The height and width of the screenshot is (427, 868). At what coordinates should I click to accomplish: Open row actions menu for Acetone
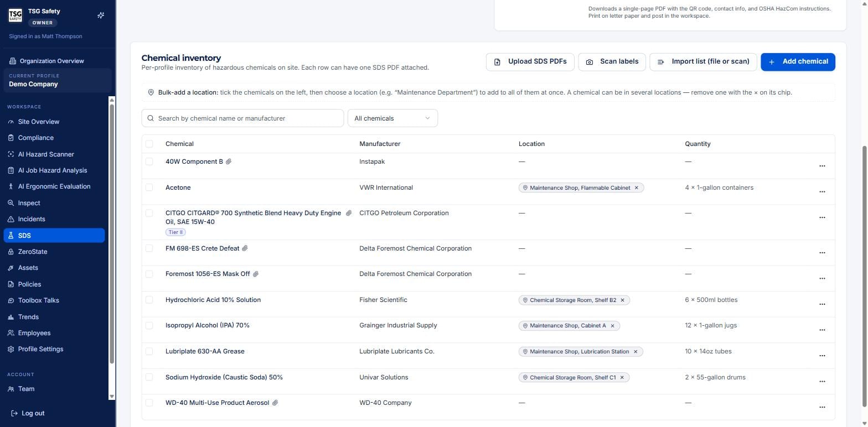point(822,192)
